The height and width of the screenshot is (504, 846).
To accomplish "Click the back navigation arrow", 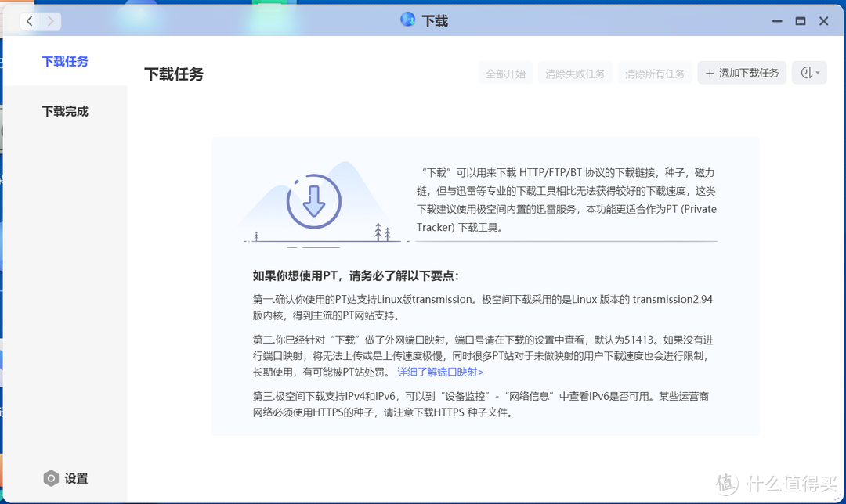I will (x=30, y=21).
